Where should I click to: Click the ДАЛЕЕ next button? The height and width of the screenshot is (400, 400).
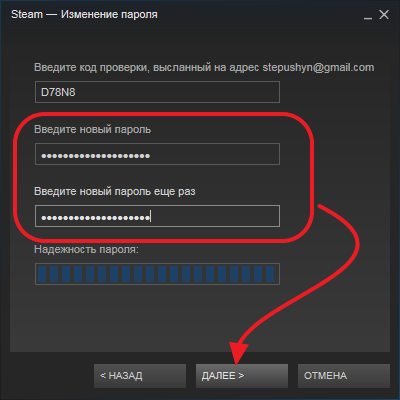pyautogui.click(x=242, y=376)
